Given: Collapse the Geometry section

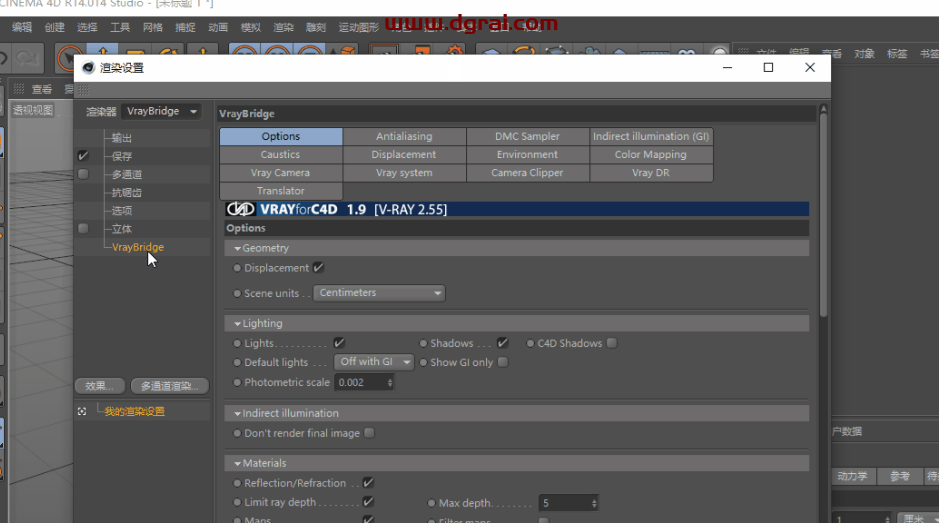Looking at the screenshot, I should (x=238, y=248).
